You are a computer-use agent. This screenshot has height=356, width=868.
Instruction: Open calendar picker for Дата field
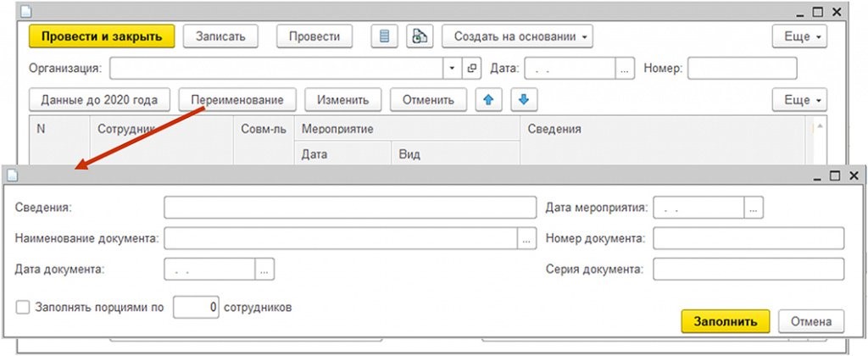click(626, 68)
